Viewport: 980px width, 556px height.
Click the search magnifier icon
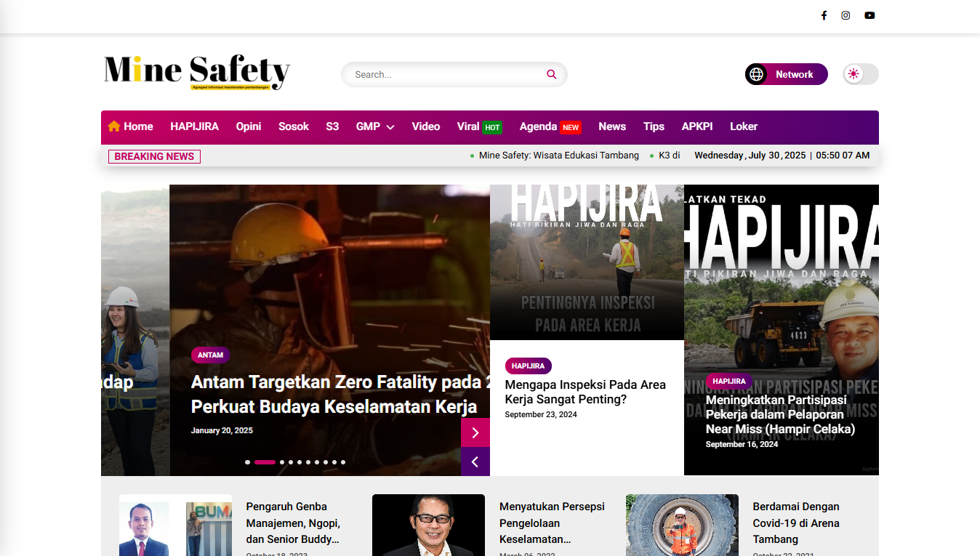(x=552, y=74)
